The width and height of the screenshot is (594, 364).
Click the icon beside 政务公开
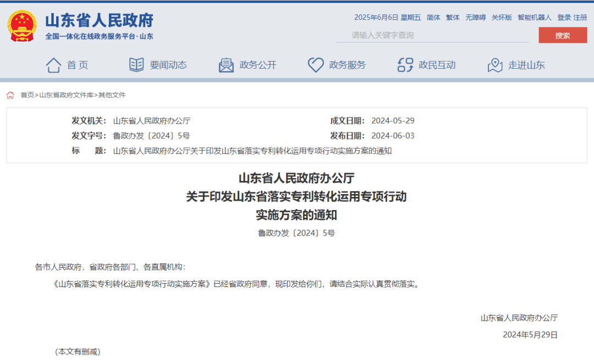[226, 65]
